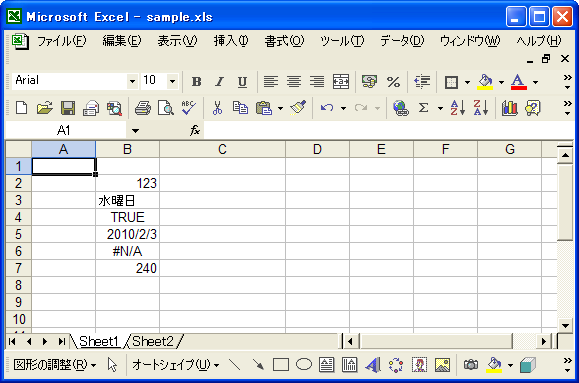Insert WordArt from drawing toolbar

click(x=373, y=365)
